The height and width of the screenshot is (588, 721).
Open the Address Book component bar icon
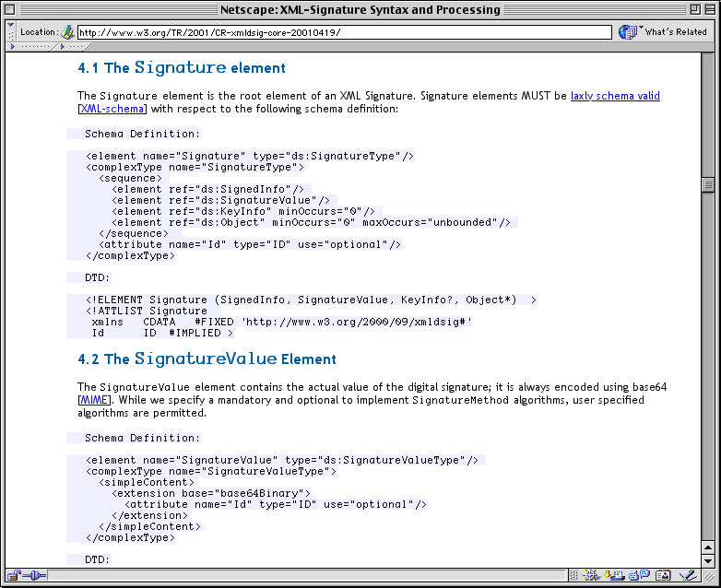click(661, 576)
